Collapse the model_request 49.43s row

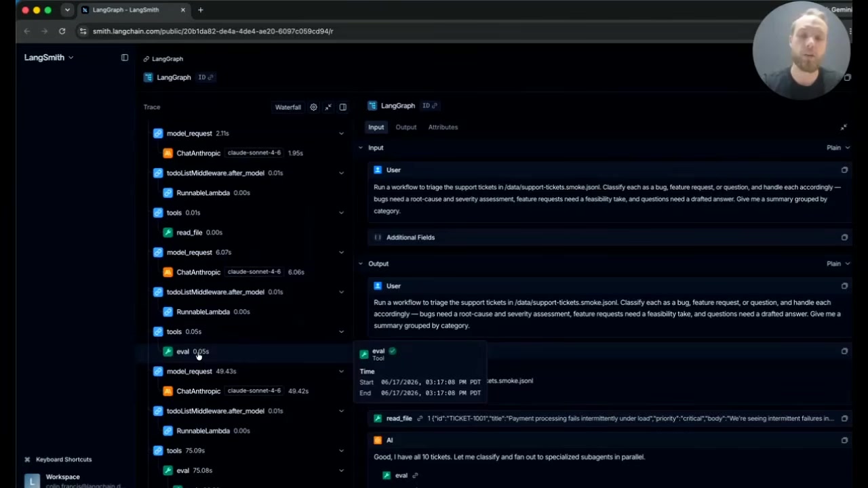341,371
